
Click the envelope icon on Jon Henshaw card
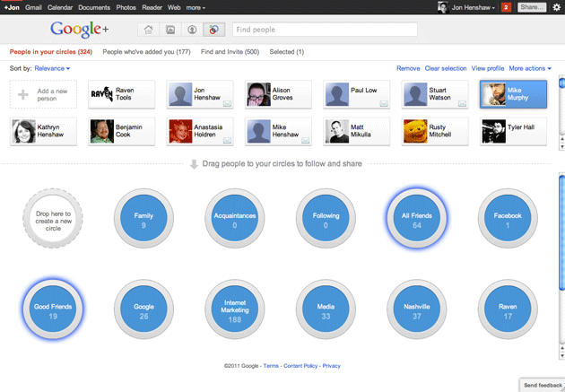click(x=227, y=104)
